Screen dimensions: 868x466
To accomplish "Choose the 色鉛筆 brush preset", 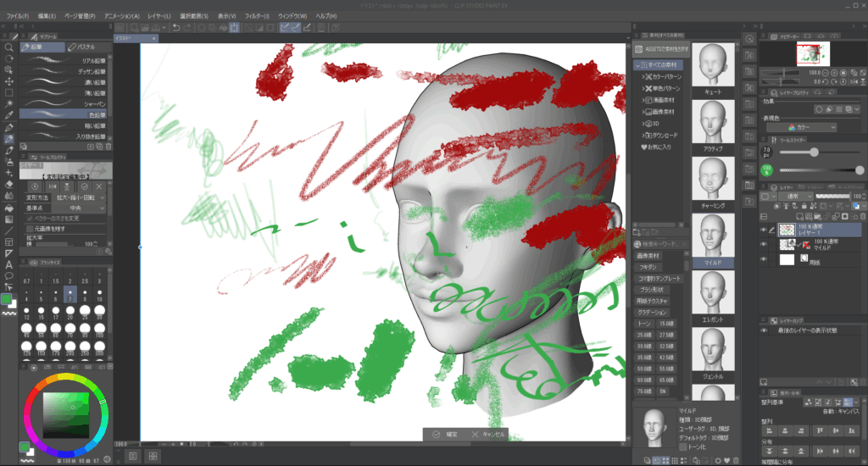I will [x=64, y=113].
